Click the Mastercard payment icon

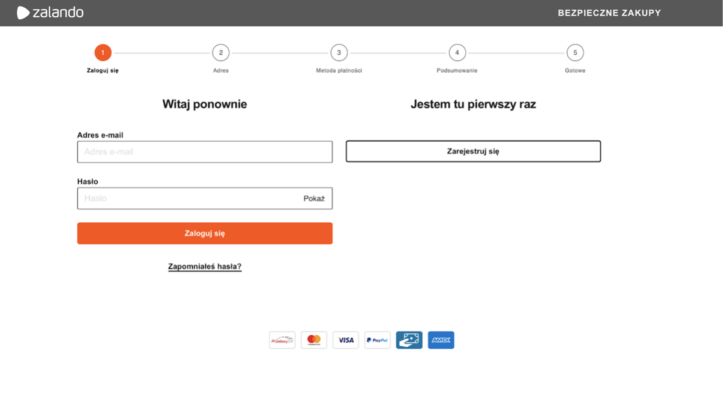tap(314, 340)
